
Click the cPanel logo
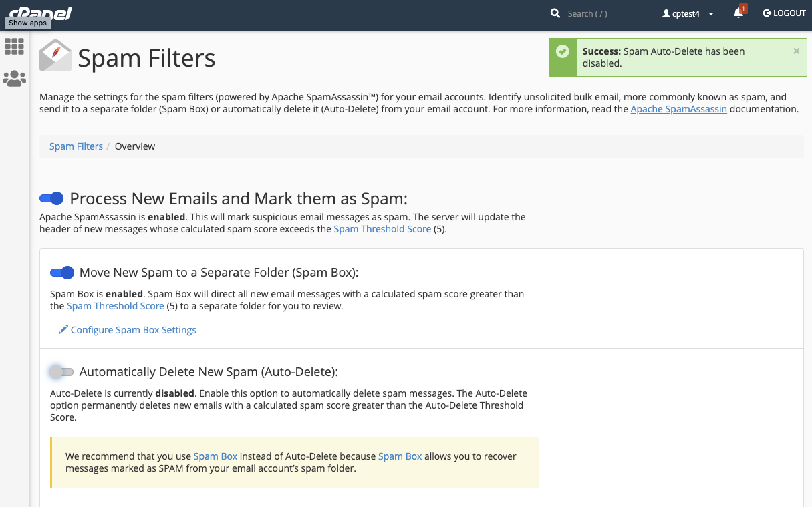pyautogui.click(x=40, y=11)
